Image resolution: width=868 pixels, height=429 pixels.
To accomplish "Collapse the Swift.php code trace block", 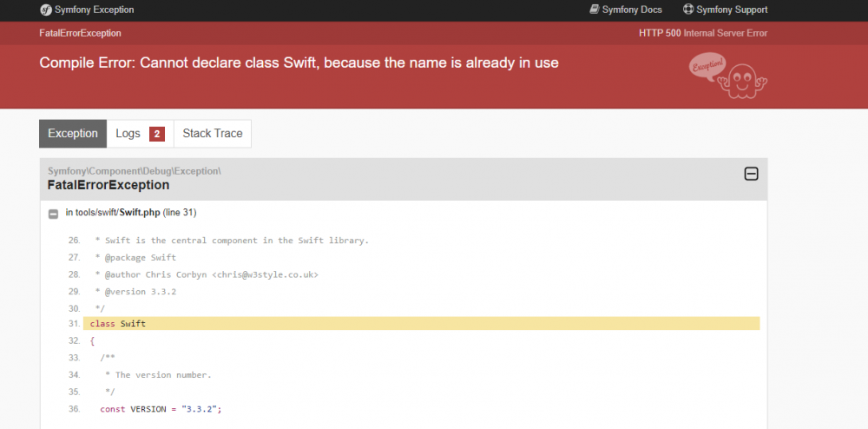I will [x=54, y=214].
